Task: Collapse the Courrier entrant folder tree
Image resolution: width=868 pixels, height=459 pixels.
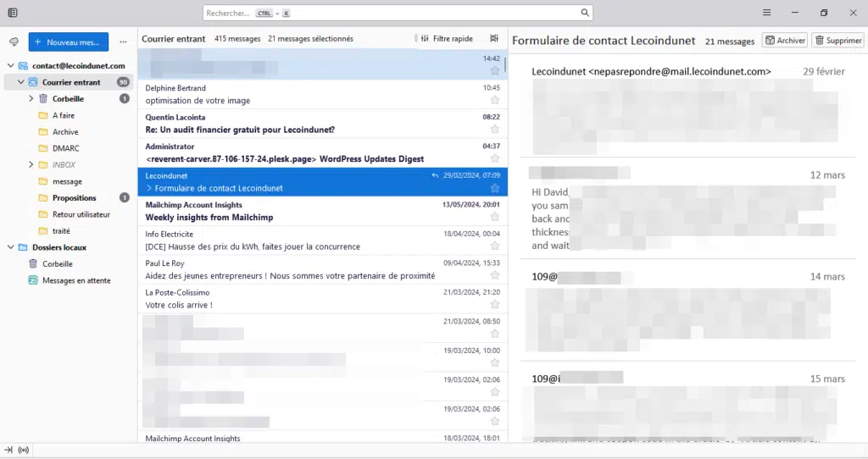Action: pyautogui.click(x=20, y=82)
